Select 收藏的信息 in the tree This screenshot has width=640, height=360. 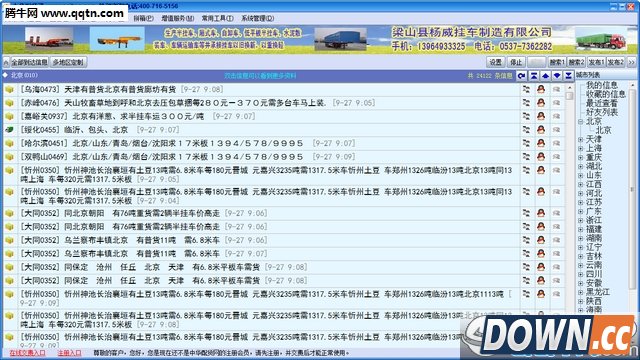click(x=606, y=94)
